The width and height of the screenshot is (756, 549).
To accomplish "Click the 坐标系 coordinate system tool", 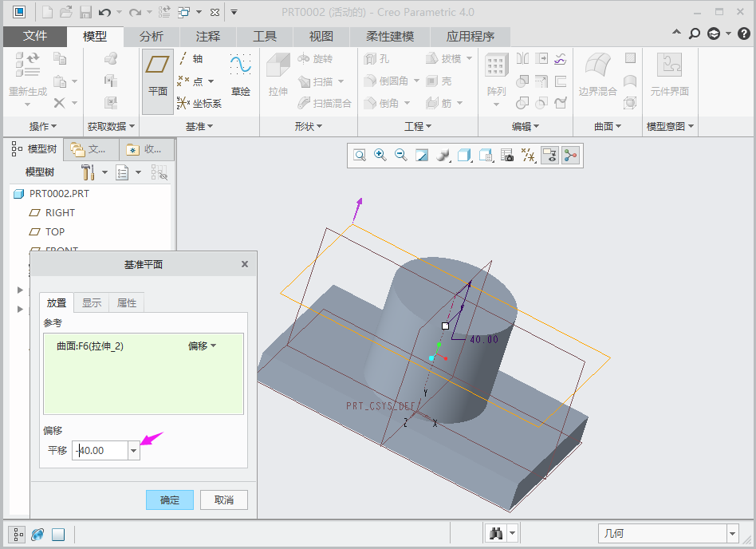I will tap(199, 103).
